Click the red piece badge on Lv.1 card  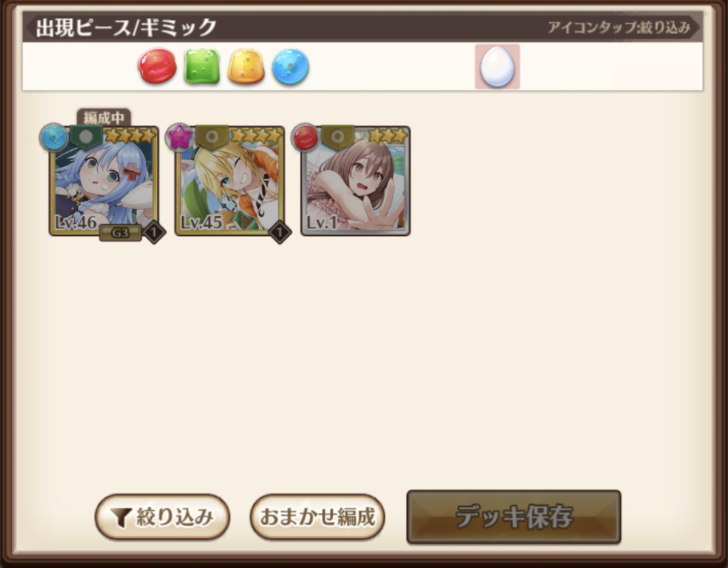(305, 137)
